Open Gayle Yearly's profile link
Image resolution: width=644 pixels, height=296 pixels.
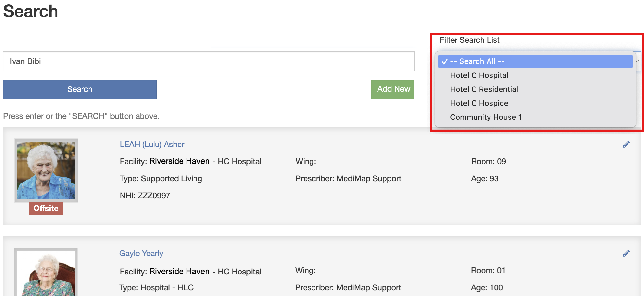[x=141, y=253]
